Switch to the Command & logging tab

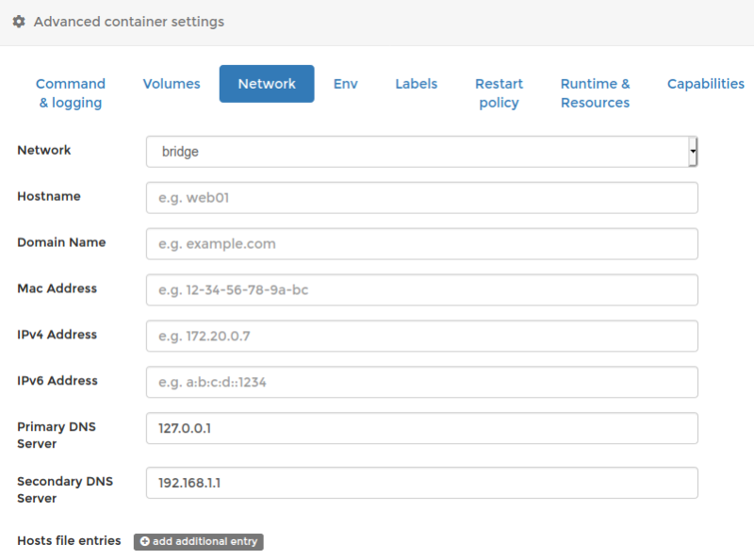pos(71,92)
